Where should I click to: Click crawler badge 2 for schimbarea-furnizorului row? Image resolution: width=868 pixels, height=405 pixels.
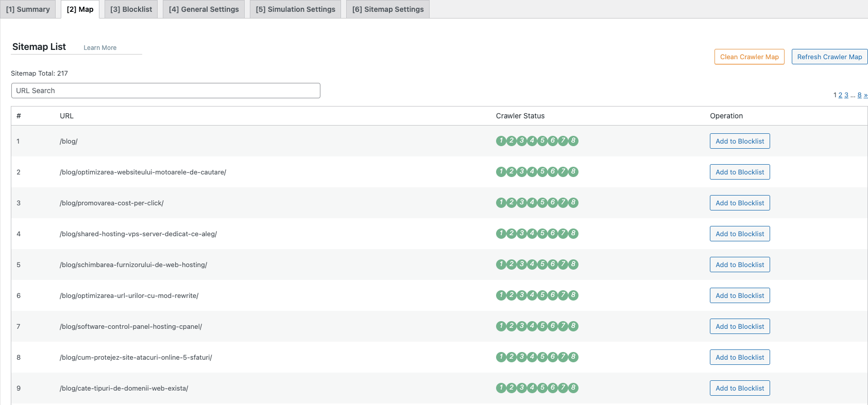click(511, 265)
